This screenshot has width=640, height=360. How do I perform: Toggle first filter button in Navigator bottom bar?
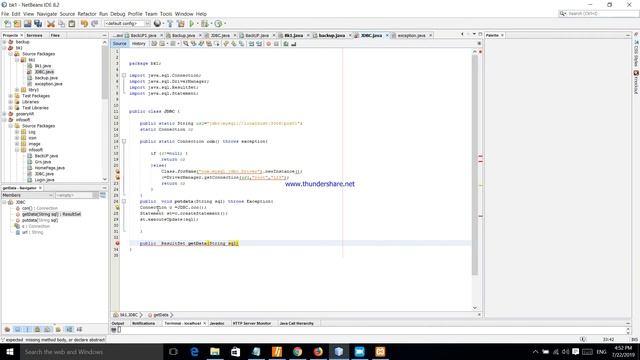click(x=7, y=329)
